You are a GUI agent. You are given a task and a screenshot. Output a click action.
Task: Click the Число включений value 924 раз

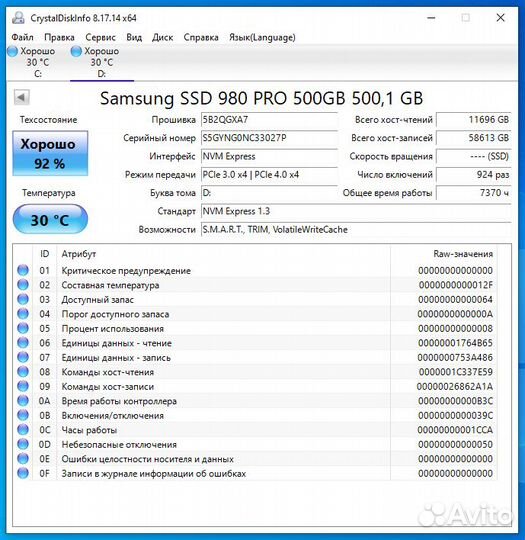[474, 175]
